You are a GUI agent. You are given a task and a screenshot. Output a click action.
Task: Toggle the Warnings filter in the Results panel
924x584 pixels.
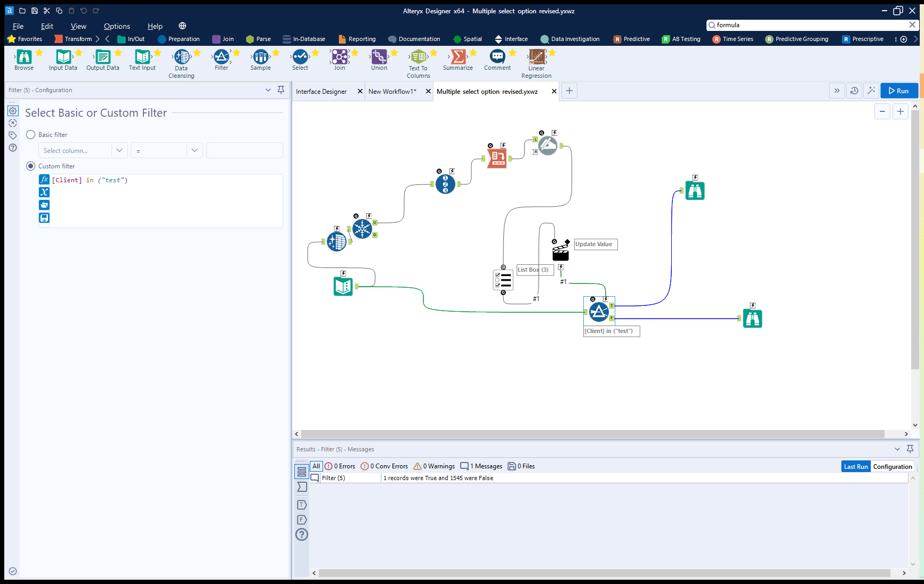coord(433,466)
